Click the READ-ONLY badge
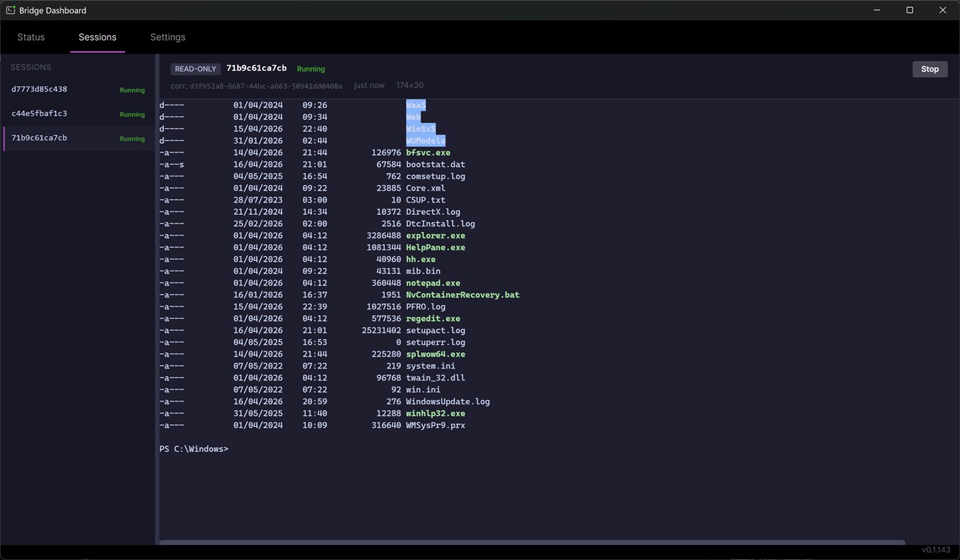Image resolution: width=960 pixels, height=560 pixels. pos(196,69)
